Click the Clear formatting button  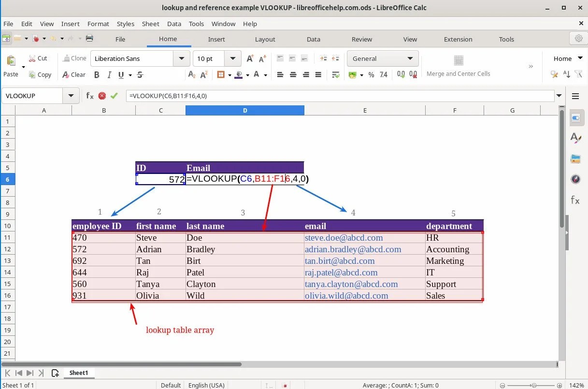[74, 74]
